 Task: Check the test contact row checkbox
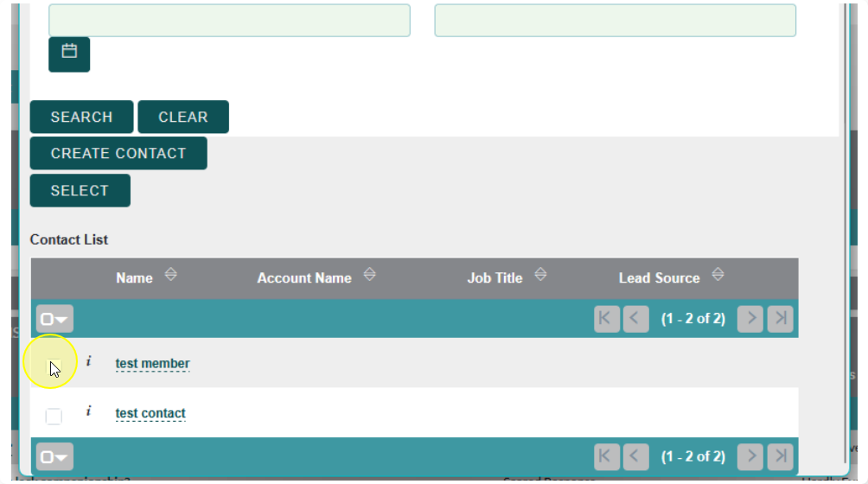pyautogui.click(x=54, y=416)
